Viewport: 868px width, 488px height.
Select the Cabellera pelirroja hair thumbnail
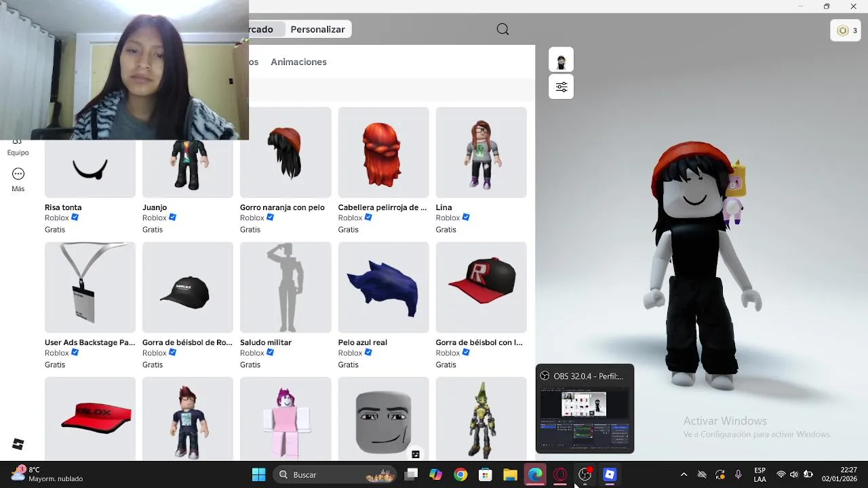tap(383, 152)
